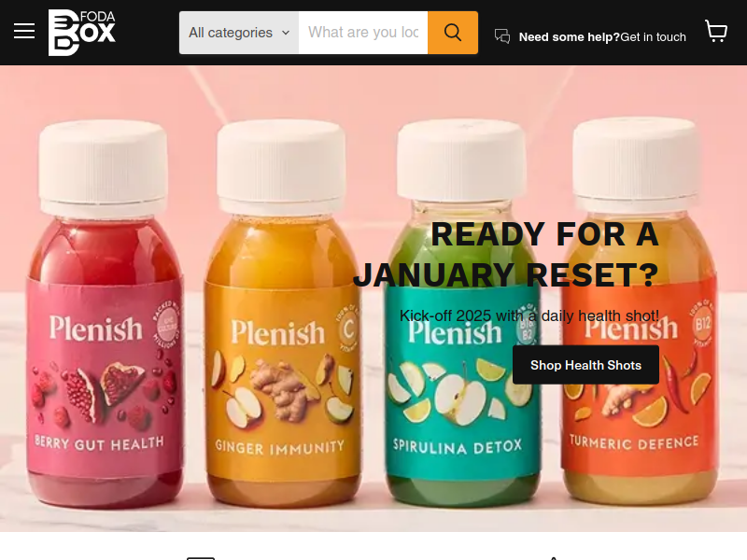Screen dimensions: 747x560
Task: Select the Ginger Immunity bottle
Action: tap(282, 315)
